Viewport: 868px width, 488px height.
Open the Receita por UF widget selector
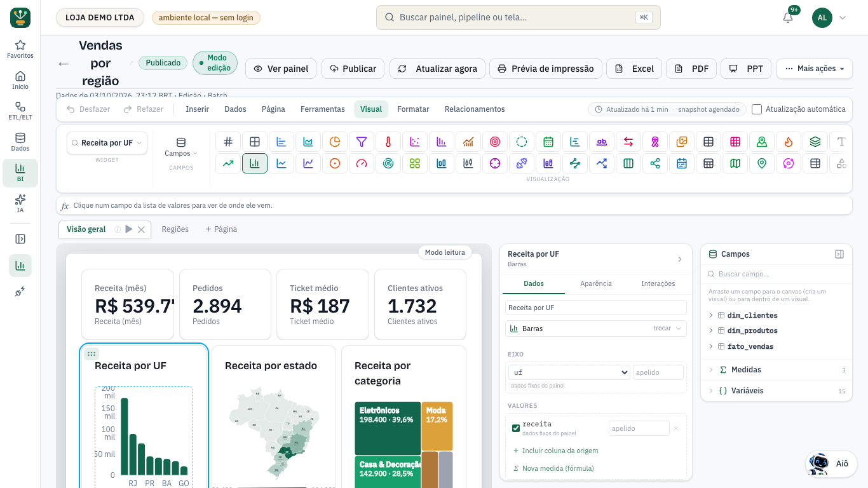pos(107,143)
